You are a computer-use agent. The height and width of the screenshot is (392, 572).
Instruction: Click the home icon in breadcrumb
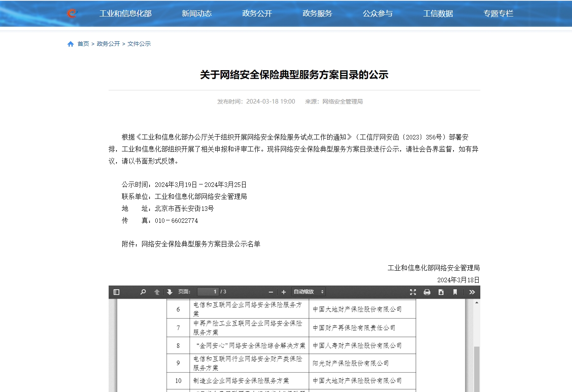pos(71,44)
